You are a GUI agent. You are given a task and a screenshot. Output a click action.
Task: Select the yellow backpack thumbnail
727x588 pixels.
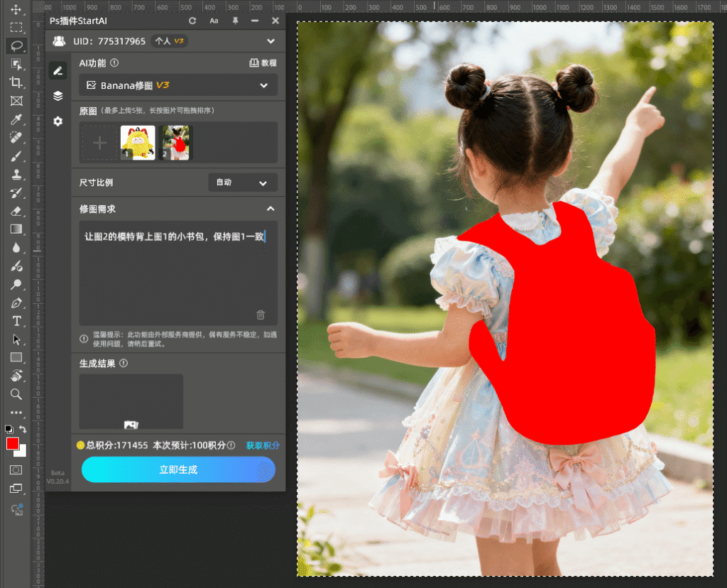[138, 143]
